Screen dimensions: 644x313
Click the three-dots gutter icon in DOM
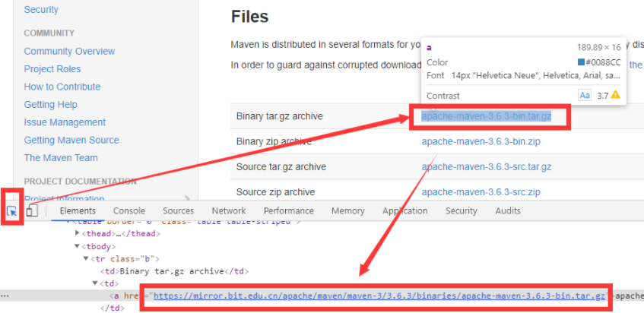5,296
